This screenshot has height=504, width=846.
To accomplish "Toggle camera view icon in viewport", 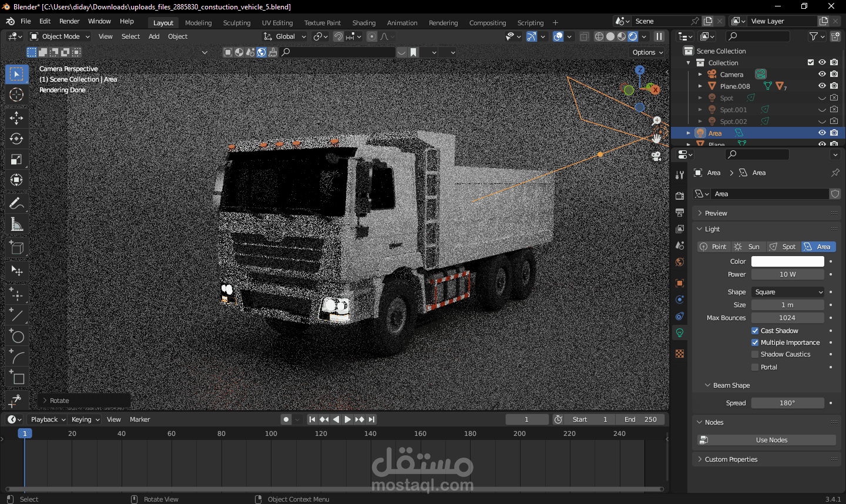I will [657, 156].
